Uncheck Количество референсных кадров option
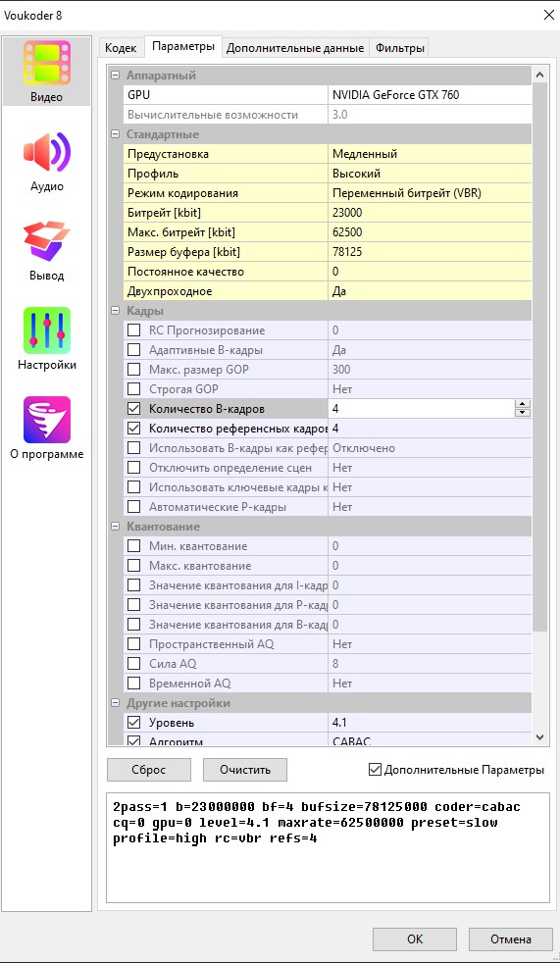This screenshot has height=963, width=560. tap(133, 429)
